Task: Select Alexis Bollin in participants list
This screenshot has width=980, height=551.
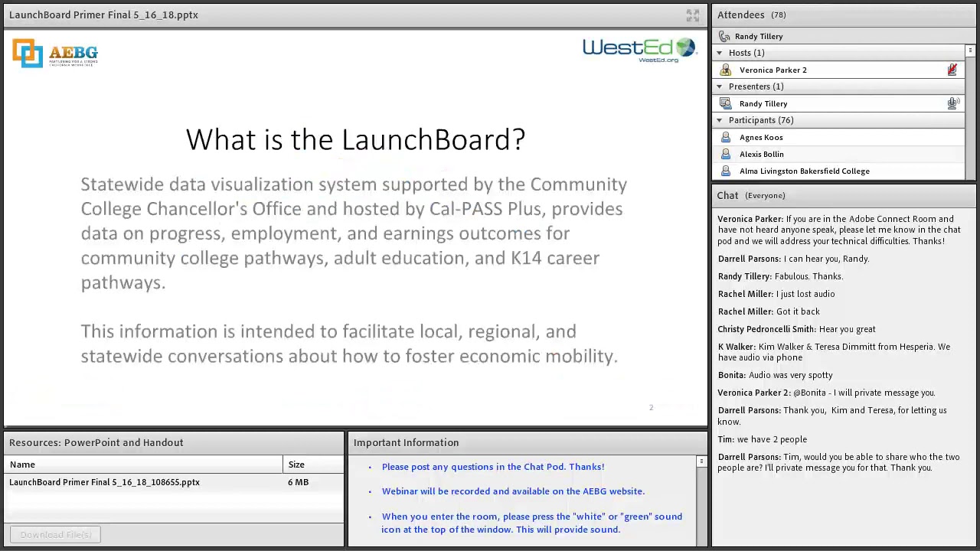Action: click(838, 154)
